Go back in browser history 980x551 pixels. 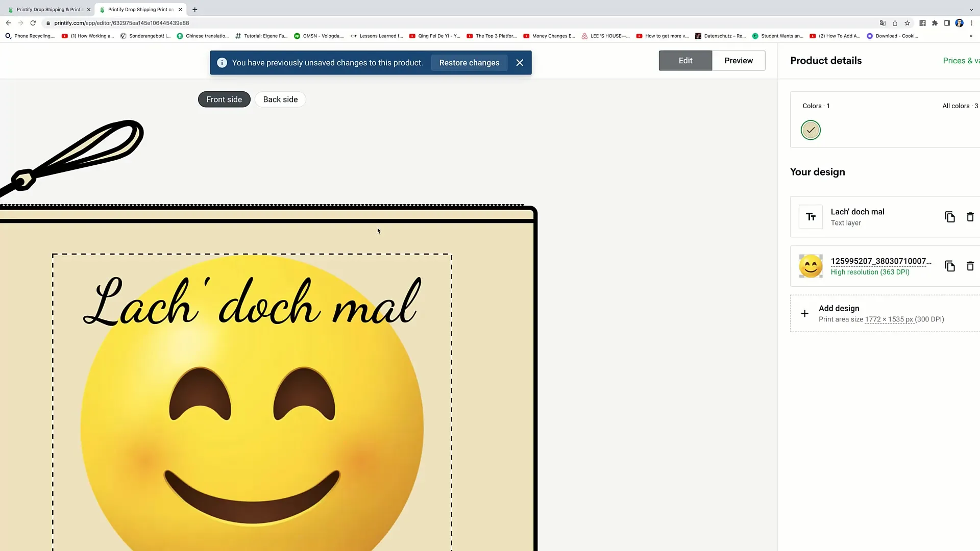pos(8,23)
